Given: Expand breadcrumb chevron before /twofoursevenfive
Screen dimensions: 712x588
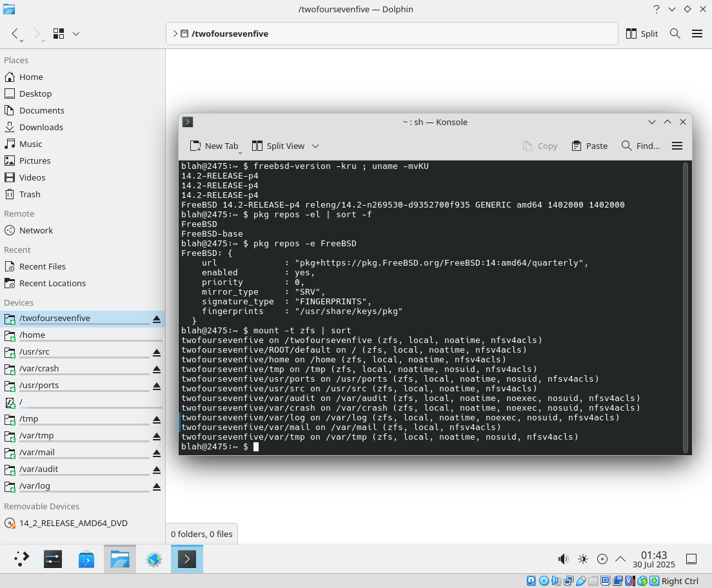Looking at the screenshot, I should click(175, 34).
